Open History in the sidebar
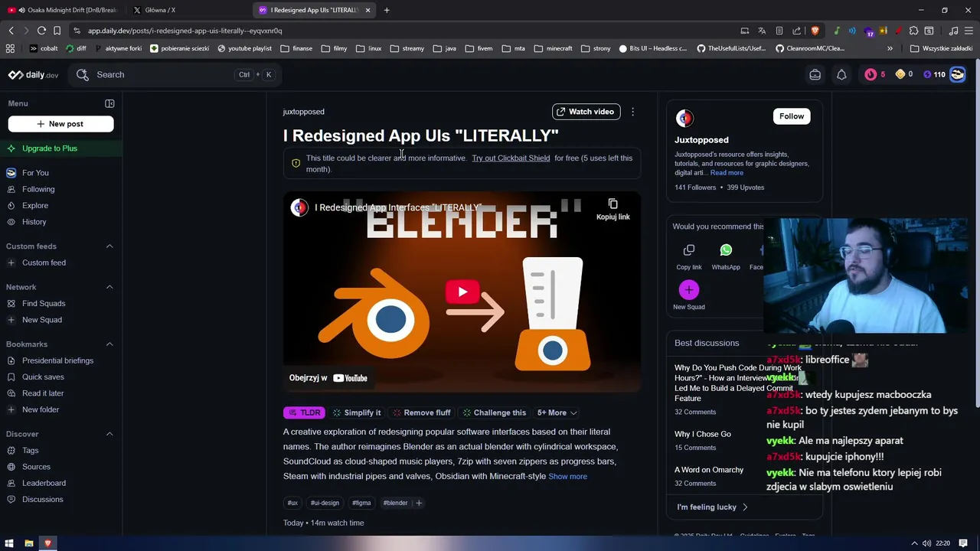The height and width of the screenshot is (551, 980). 34,222
